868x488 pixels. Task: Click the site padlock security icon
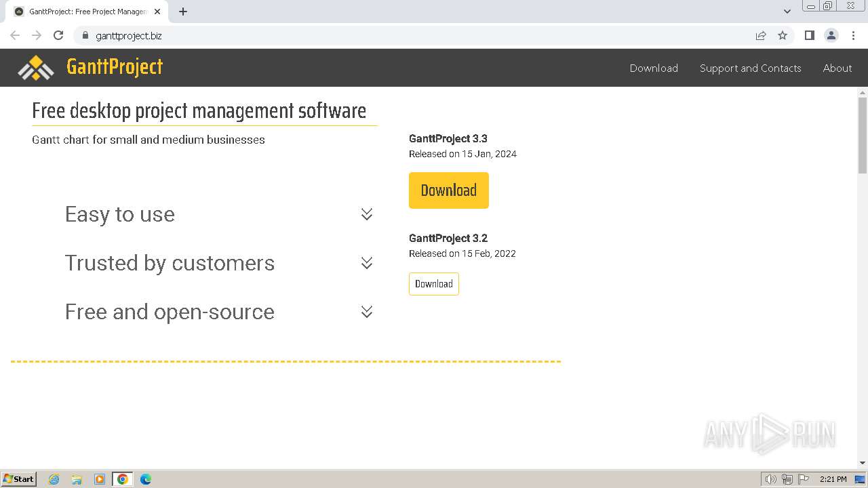pos(85,35)
